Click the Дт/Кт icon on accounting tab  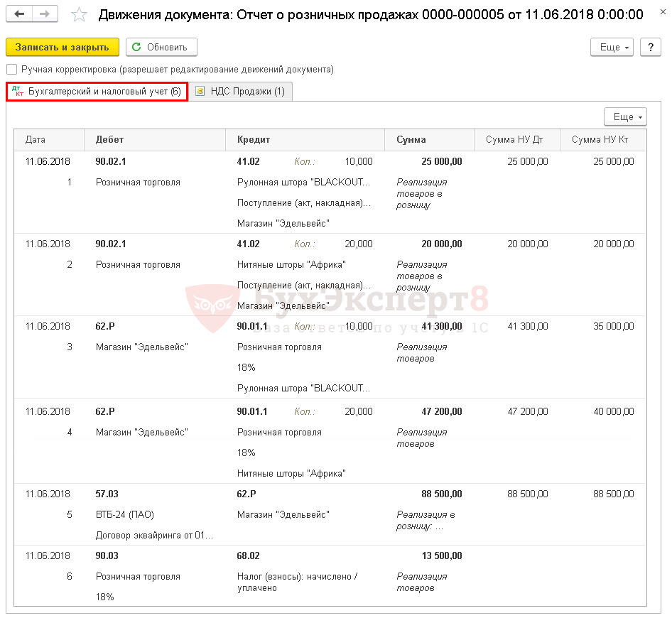[x=18, y=92]
